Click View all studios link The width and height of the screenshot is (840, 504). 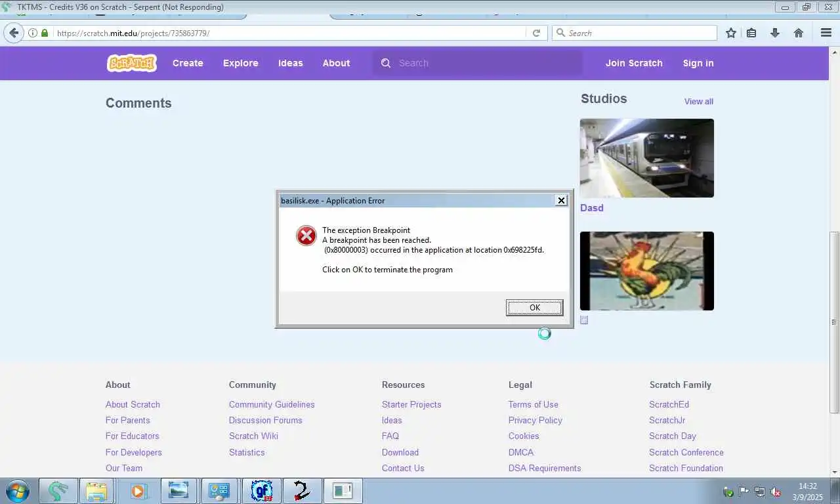(x=699, y=102)
